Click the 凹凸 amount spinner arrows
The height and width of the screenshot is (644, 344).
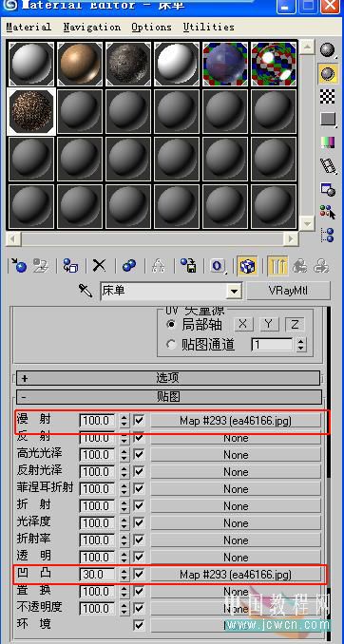coord(124,574)
